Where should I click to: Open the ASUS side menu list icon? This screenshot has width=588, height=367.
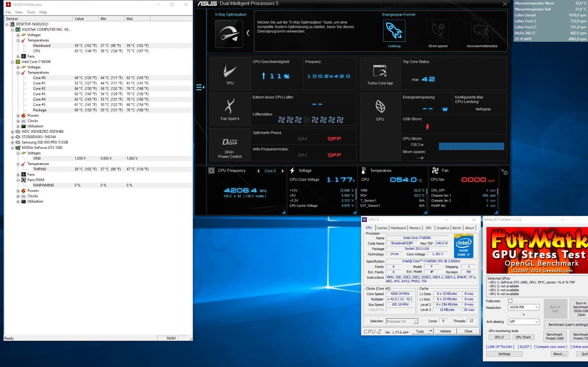coord(200,87)
